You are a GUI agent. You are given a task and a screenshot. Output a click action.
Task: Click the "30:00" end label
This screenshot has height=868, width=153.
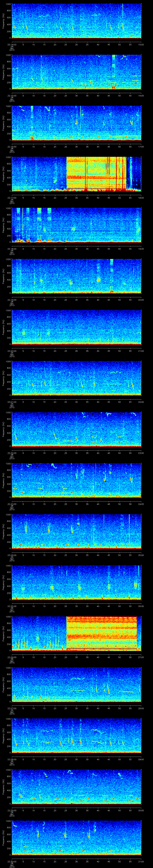[x=141, y=810]
